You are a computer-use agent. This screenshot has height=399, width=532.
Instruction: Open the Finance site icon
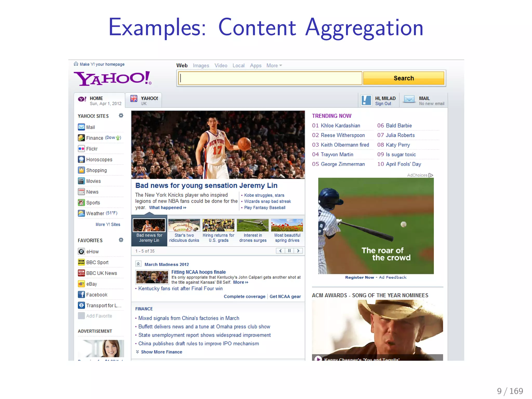click(81, 138)
